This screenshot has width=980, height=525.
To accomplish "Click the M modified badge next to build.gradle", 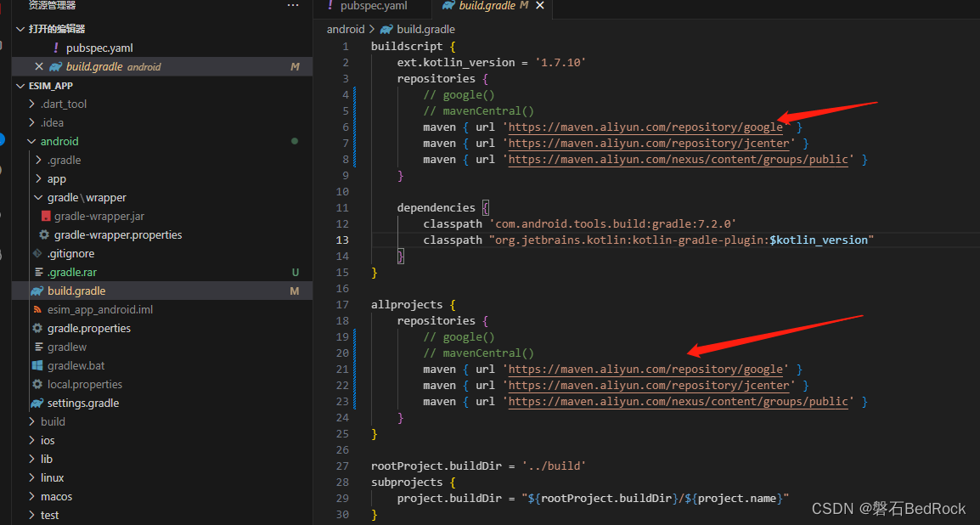I will [295, 291].
